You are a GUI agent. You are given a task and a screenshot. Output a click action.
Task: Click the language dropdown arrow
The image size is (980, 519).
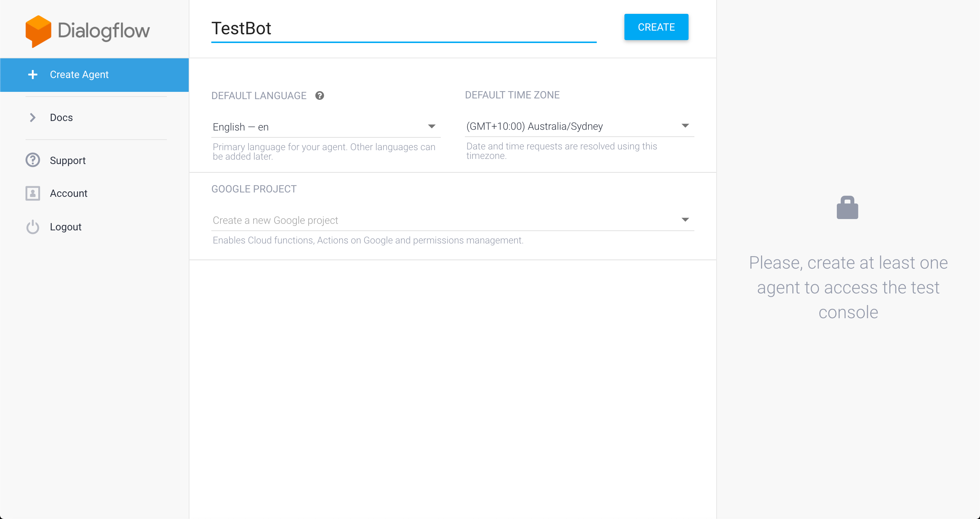tap(431, 126)
